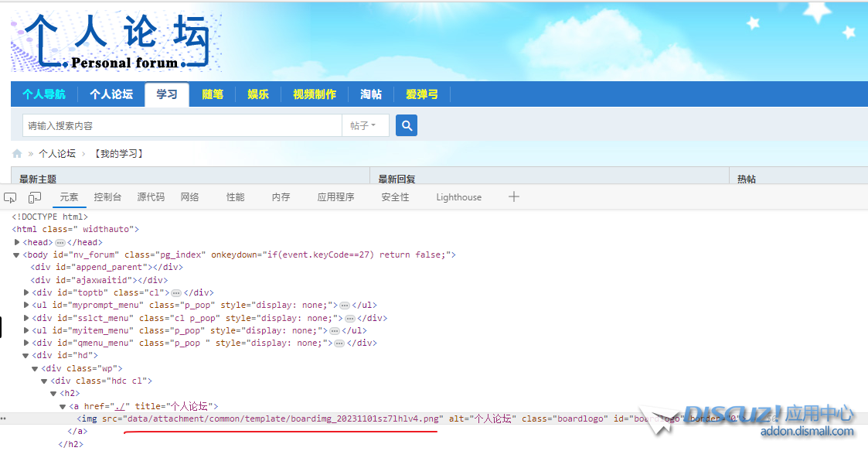Viewport: 868px width, 451px height.
Task: Collapse the body nv_forum element
Action: 17,255
